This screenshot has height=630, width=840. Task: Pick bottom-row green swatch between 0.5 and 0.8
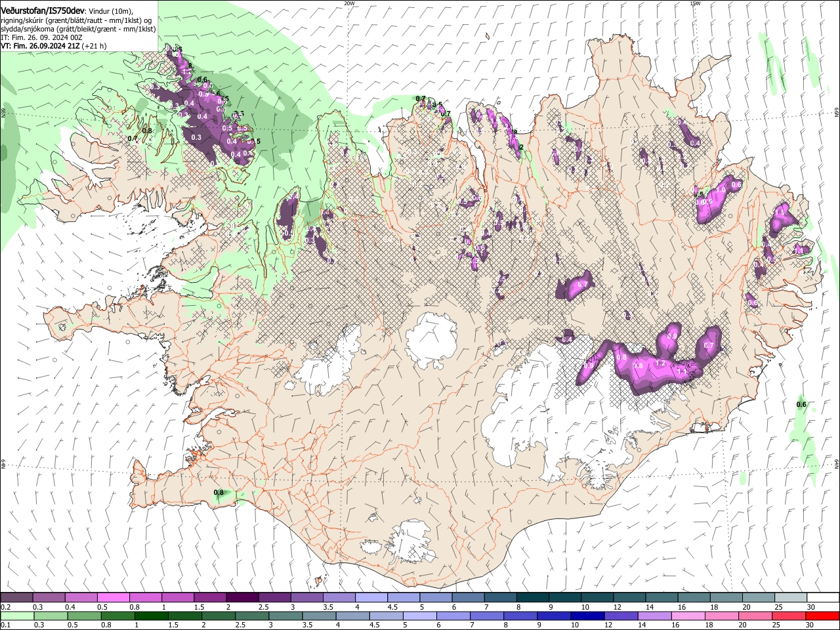(x=84, y=616)
